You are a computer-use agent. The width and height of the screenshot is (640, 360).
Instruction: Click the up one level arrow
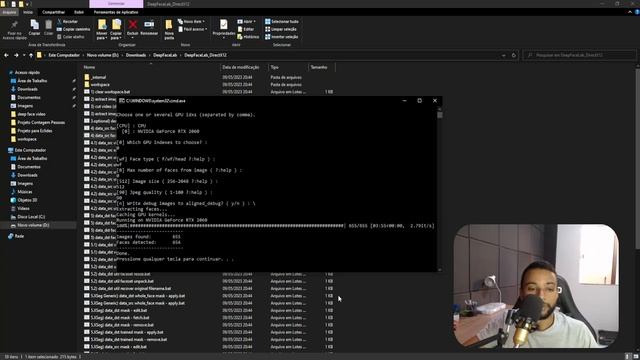click(31, 55)
